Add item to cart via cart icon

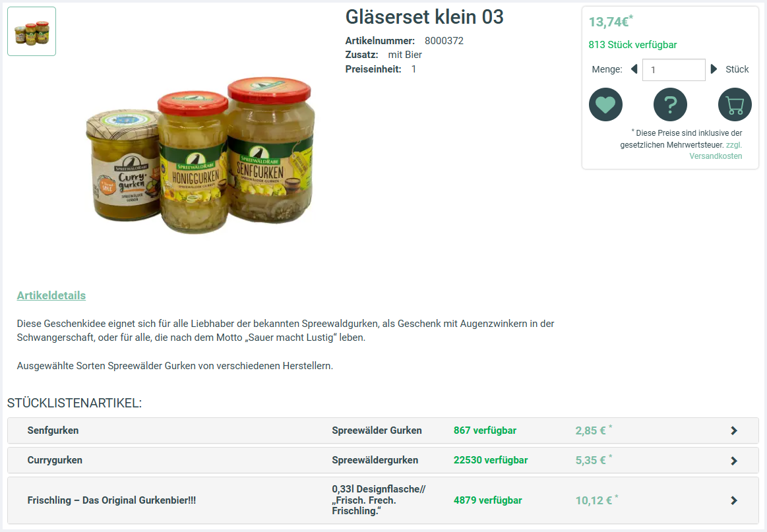[735, 105]
